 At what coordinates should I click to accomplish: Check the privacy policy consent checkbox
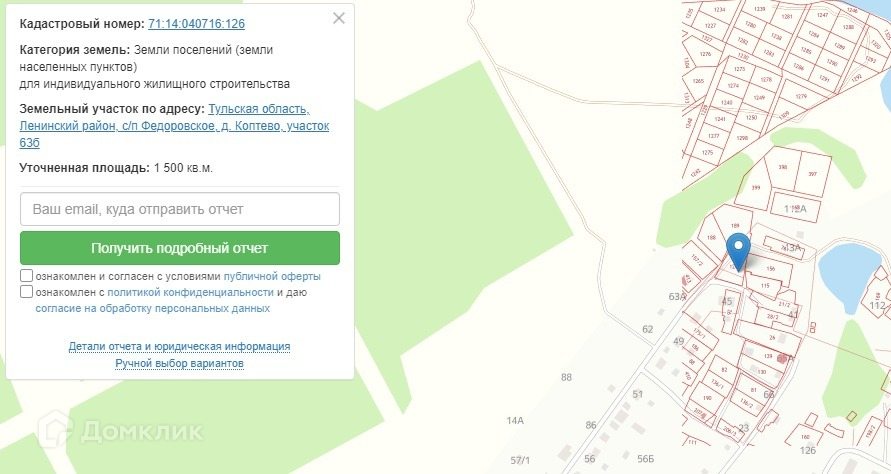pyautogui.click(x=26, y=292)
